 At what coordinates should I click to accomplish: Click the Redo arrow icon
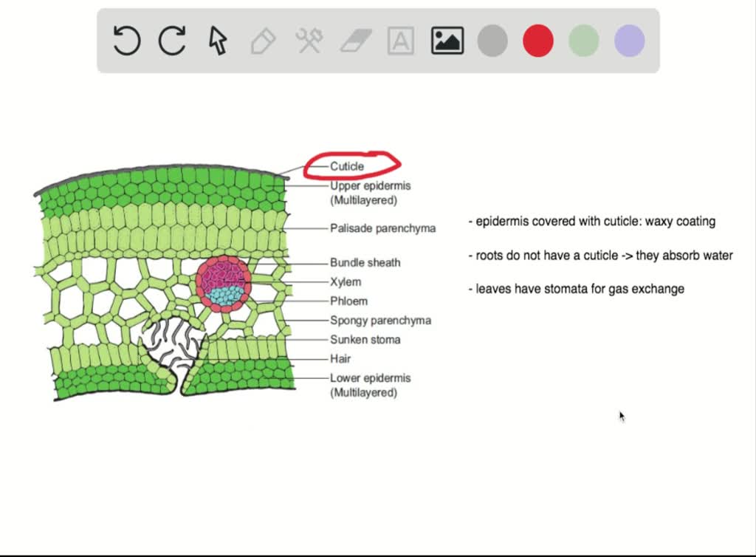coord(172,41)
